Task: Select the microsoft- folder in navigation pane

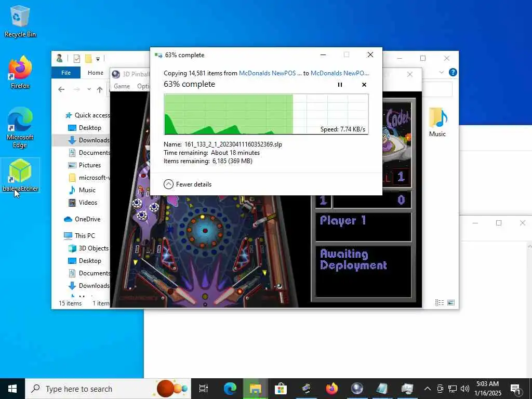Action: point(89,178)
